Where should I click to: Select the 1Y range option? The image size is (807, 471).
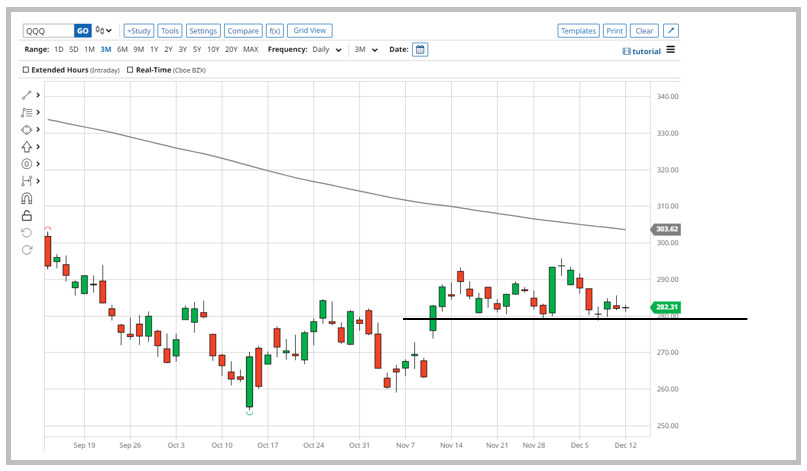click(154, 49)
